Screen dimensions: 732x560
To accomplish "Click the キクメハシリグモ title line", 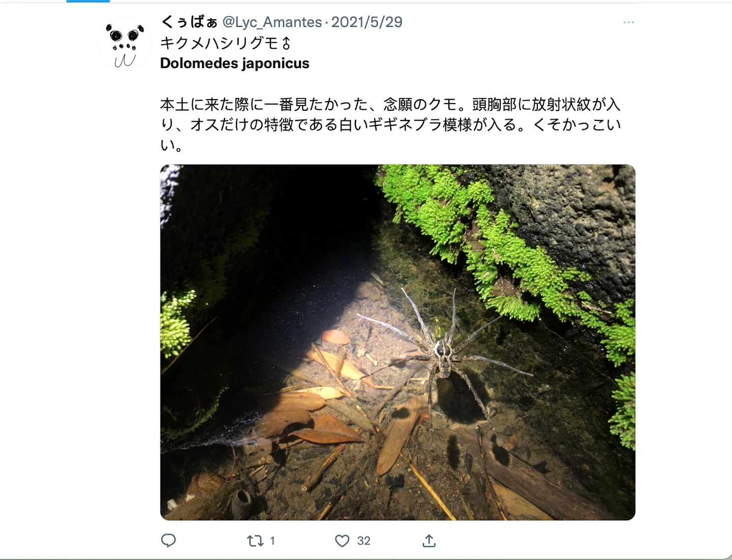I will [x=225, y=43].
